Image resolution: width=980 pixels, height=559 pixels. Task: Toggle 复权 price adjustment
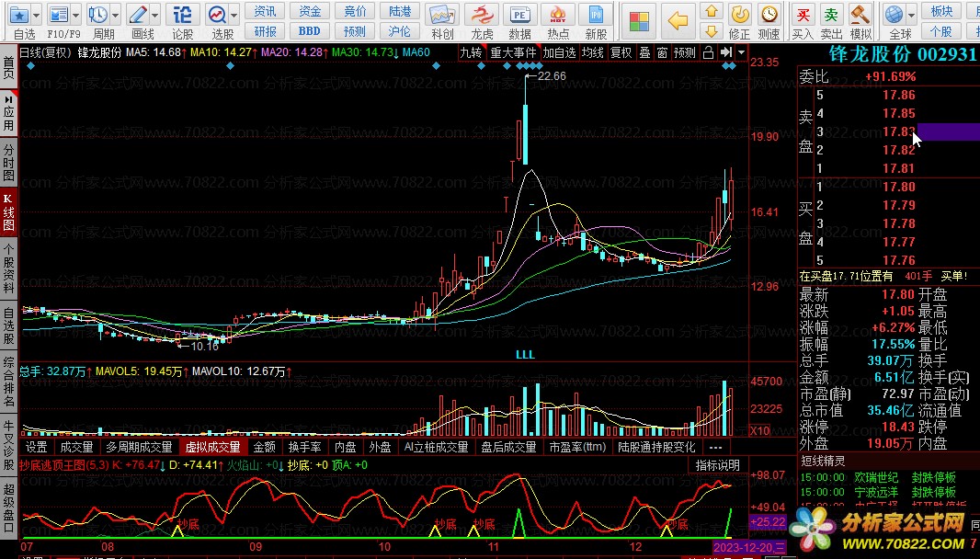pos(621,52)
